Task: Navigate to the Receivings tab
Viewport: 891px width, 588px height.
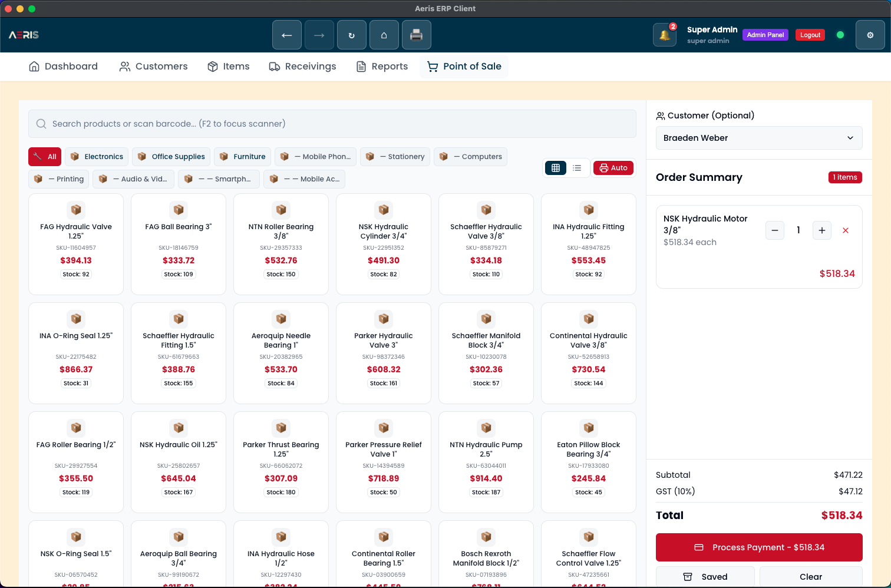Action: (x=303, y=67)
